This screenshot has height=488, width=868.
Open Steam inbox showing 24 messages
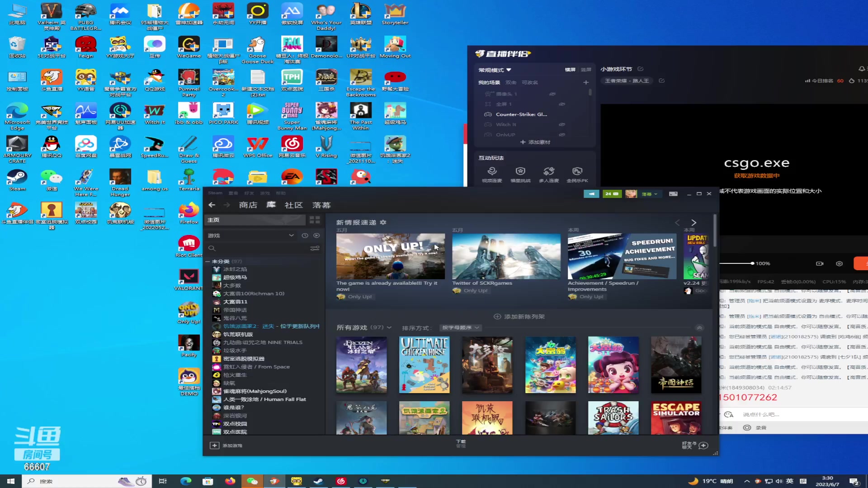(612, 194)
